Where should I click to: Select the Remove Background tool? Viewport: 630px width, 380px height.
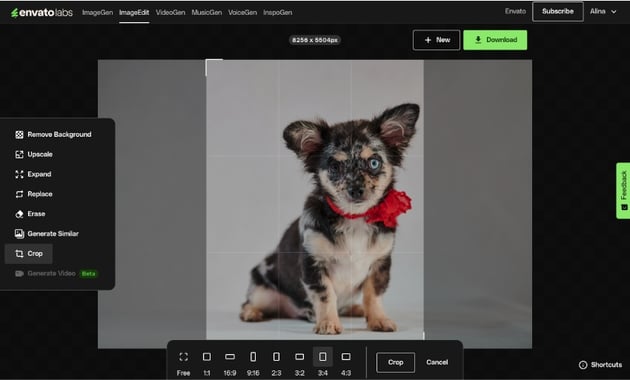53,135
